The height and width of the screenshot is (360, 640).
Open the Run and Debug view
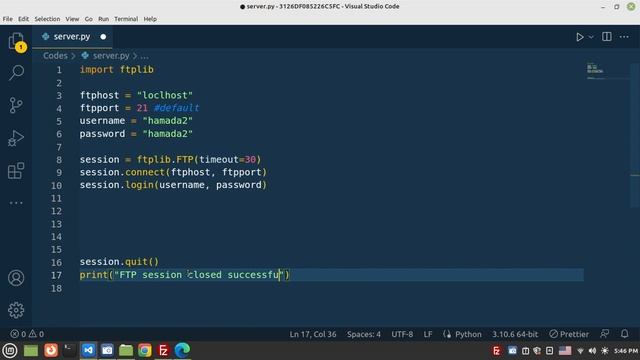[16, 138]
